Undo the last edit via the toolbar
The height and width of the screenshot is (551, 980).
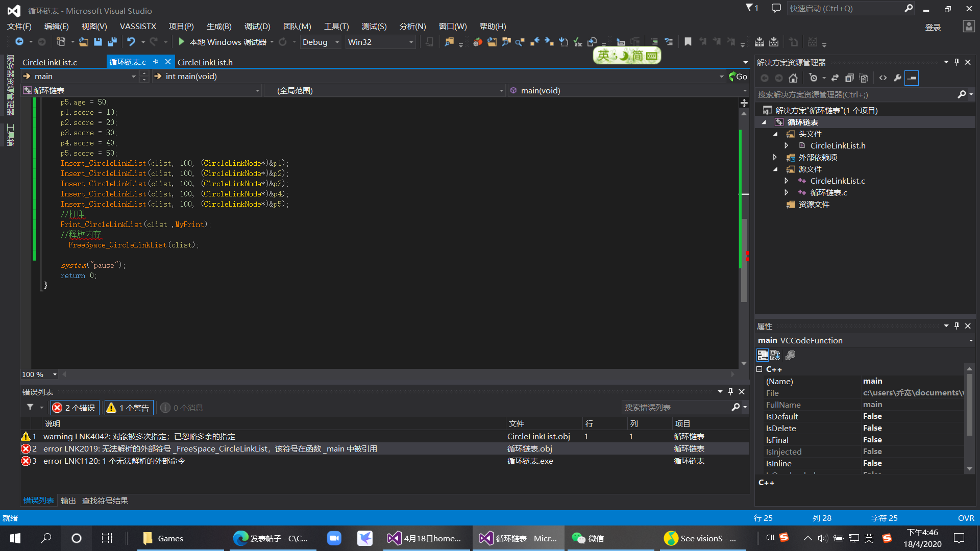131,42
